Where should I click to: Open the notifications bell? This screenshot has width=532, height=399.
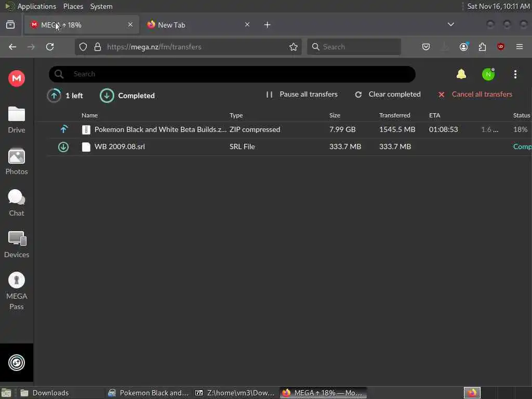click(461, 74)
